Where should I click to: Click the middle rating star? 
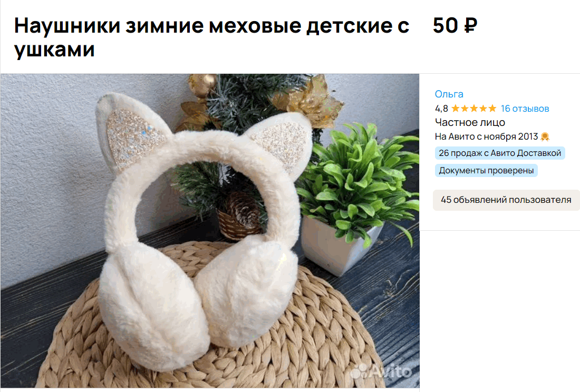tap(474, 108)
